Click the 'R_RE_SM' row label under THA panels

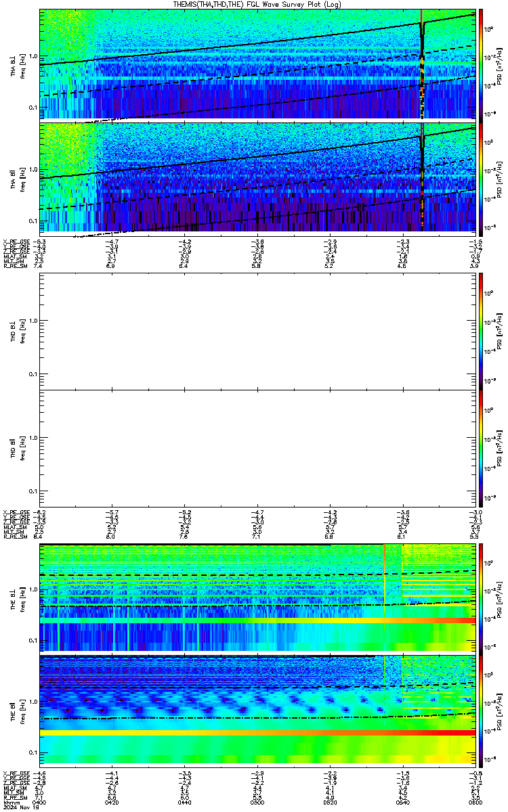pyautogui.click(x=14, y=267)
